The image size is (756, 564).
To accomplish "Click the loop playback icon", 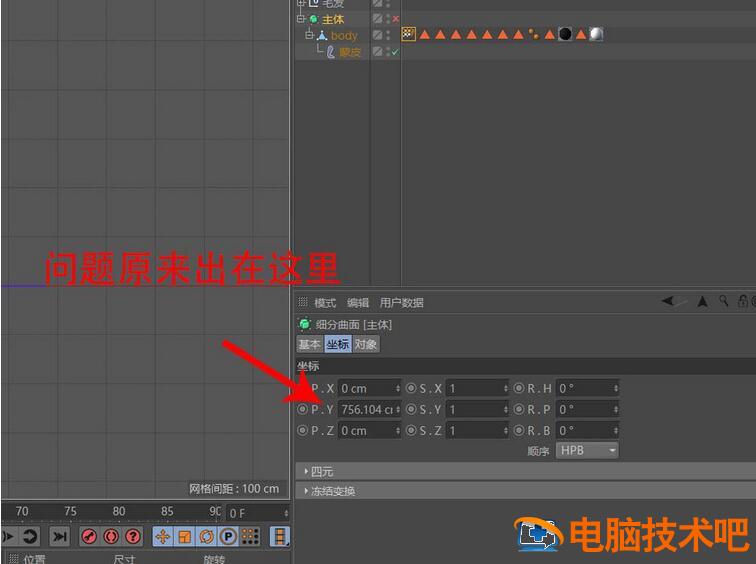I will coord(30,537).
